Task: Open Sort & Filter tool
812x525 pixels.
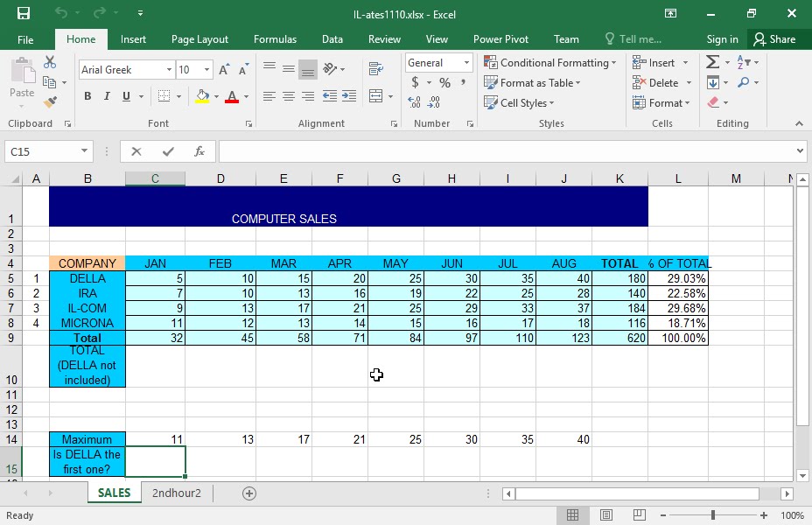Action: click(744, 62)
